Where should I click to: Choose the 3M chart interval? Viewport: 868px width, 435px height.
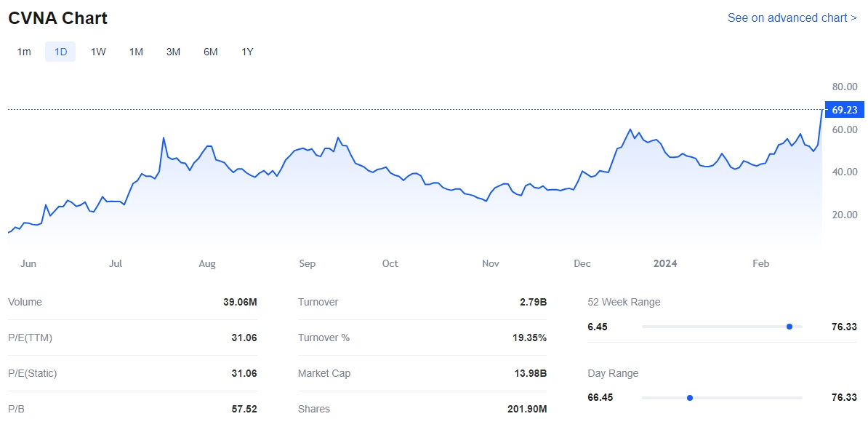(173, 52)
